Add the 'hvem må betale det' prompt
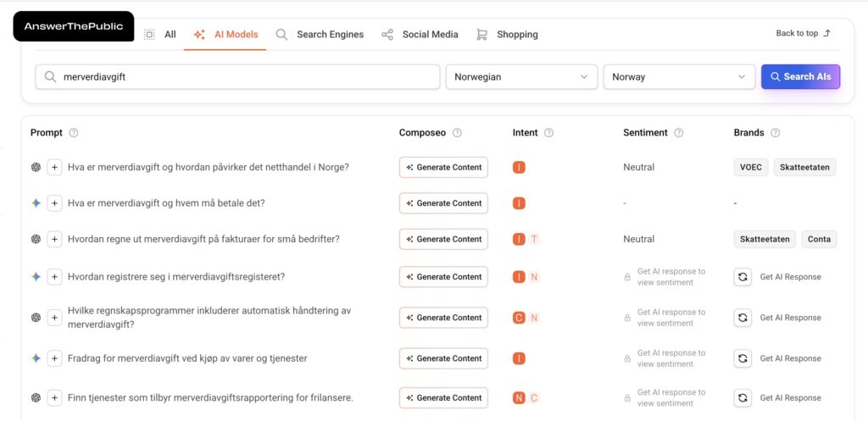This screenshot has height=421, width=868. pyautogui.click(x=54, y=203)
